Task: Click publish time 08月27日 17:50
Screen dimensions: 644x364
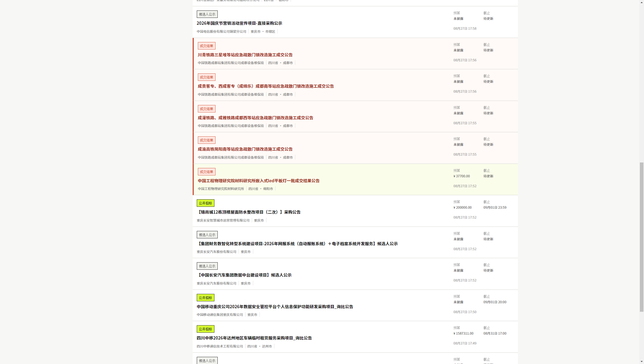Action: click(x=465, y=312)
